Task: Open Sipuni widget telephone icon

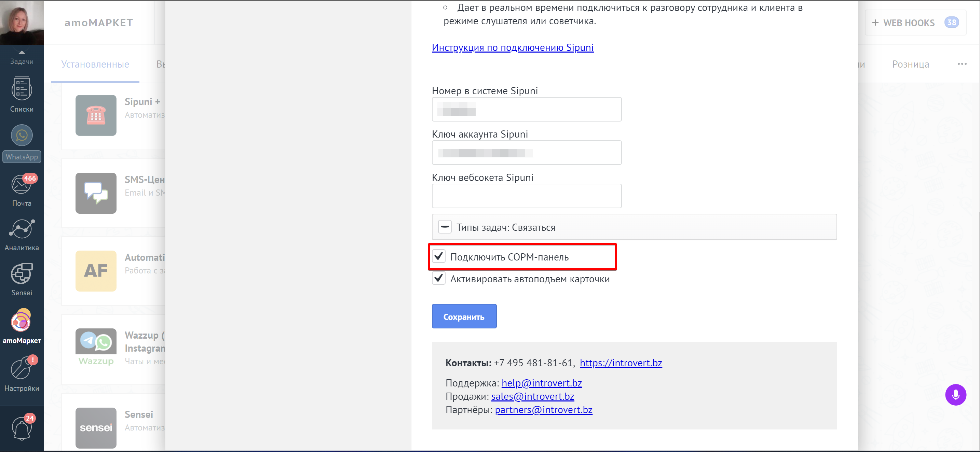Action: click(96, 115)
